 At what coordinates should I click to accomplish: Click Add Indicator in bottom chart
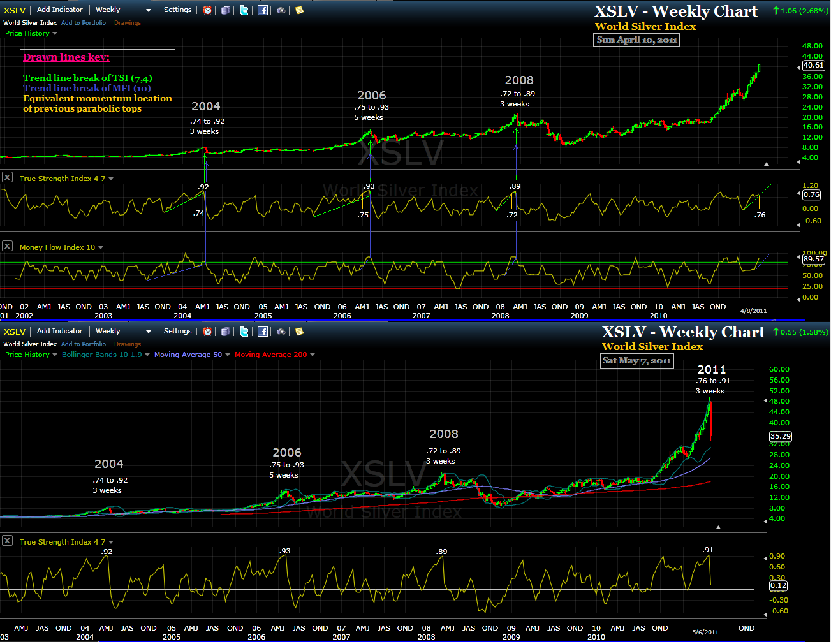pyautogui.click(x=60, y=331)
